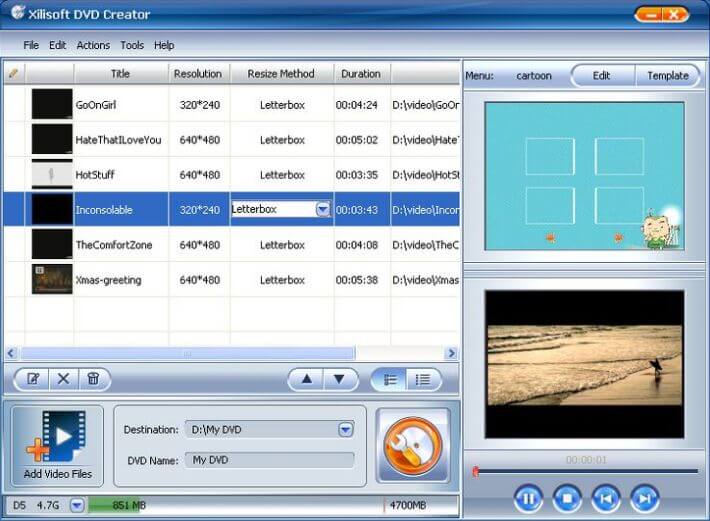The width and height of the screenshot is (710, 521).
Task: Switch to detailed list view
Action: pyautogui.click(x=422, y=379)
